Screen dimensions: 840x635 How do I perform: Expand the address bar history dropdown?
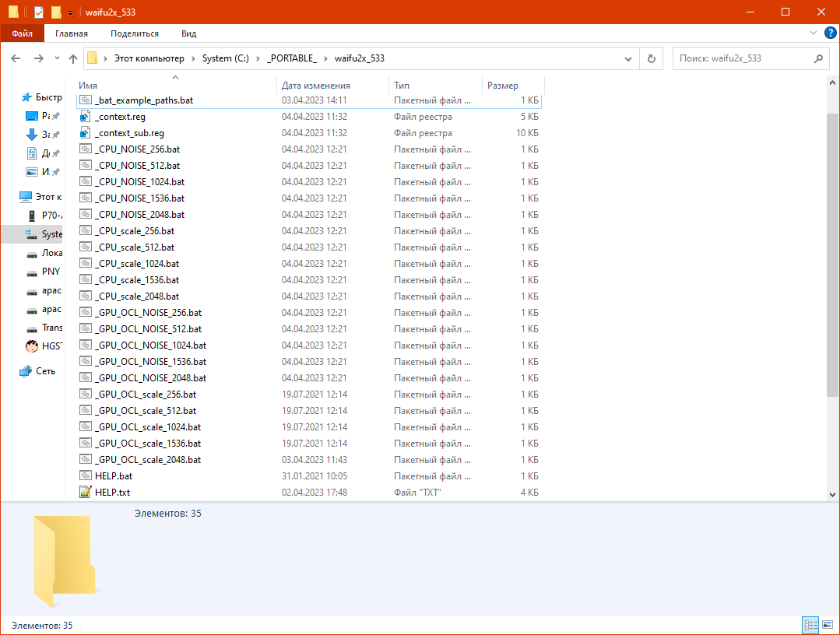tap(628, 58)
